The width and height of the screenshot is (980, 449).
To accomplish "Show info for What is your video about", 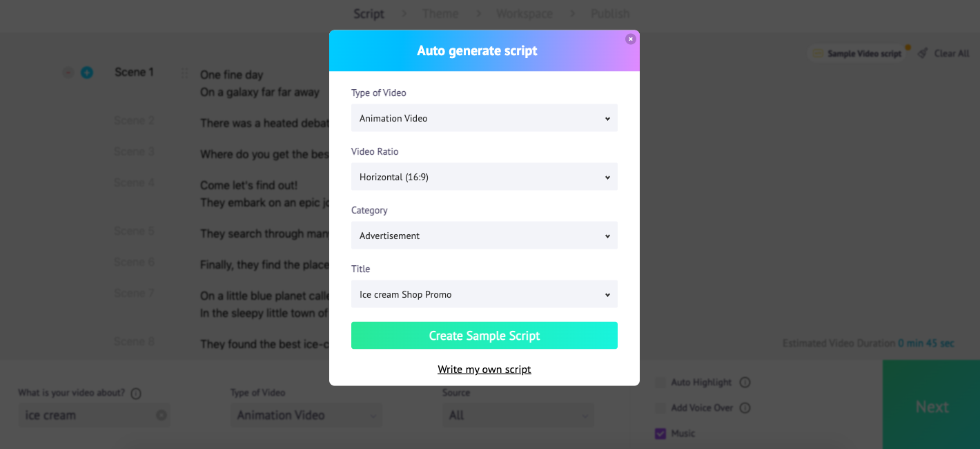I will coord(136,393).
